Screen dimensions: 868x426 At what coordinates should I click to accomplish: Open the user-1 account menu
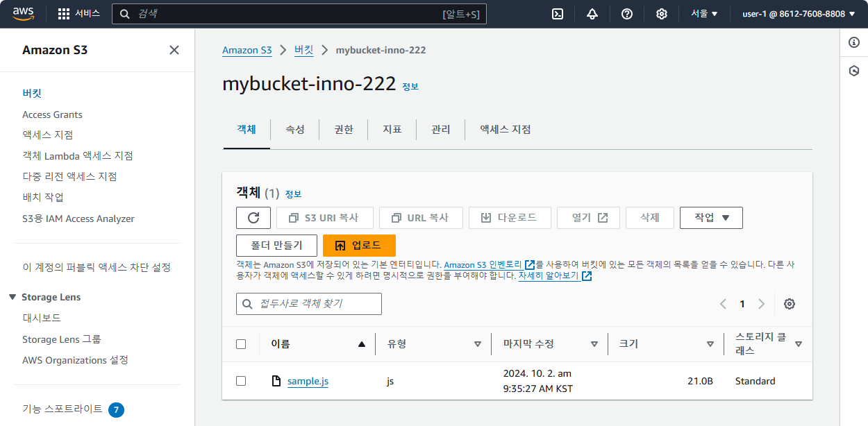pyautogui.click(x=799, y=14)
